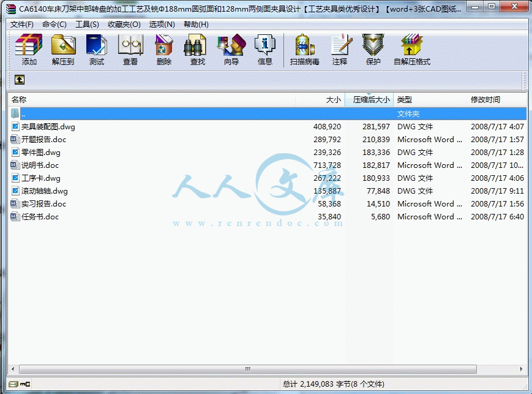Click the Find (查找) binoculars icon
532x394 pixels.
pos(195,45)
